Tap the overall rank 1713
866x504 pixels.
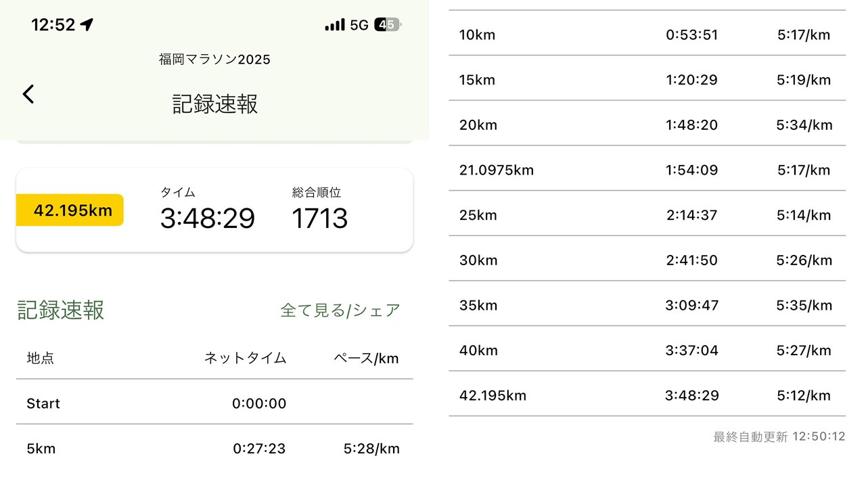(x=319, y=219)
